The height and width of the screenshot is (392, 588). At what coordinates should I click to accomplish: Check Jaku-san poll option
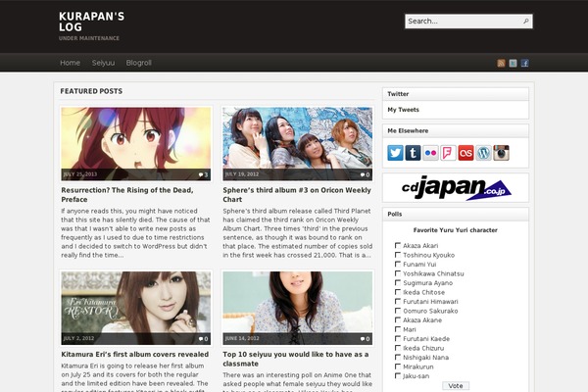tap(398, 376)
